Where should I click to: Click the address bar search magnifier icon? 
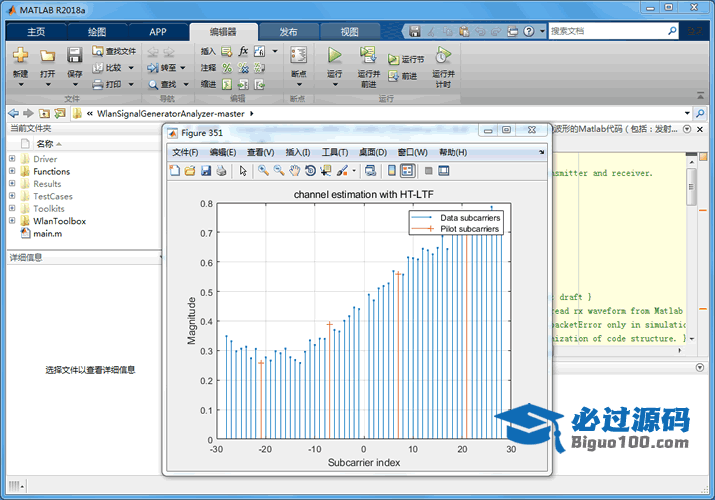click(700, 113)
